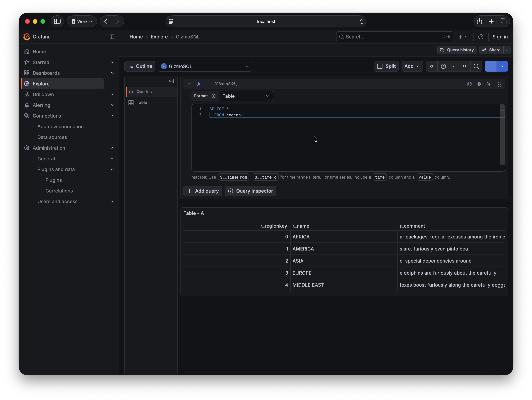Shift time range forwards
Image resolution: width=532 pixels, height=400 pixels.
click(x=464, y=66)
